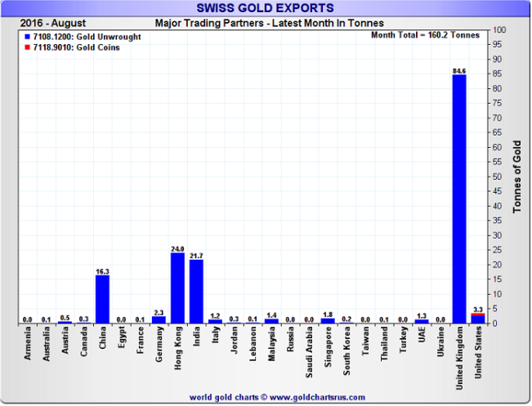Click the Malaysia 1.4 bar
Image resolution: width=532 pixels, height=406 pixels.
[271, 321]
